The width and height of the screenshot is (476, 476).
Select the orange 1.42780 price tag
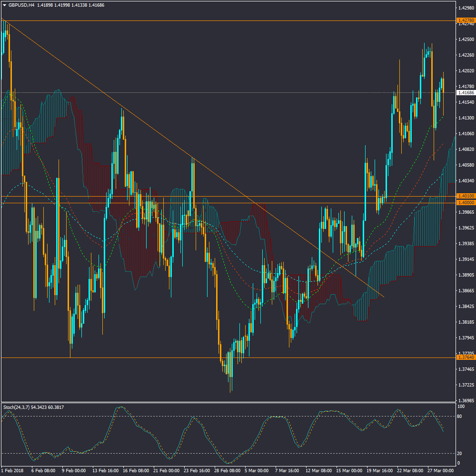pyautogui.click(x=465, y=20)
